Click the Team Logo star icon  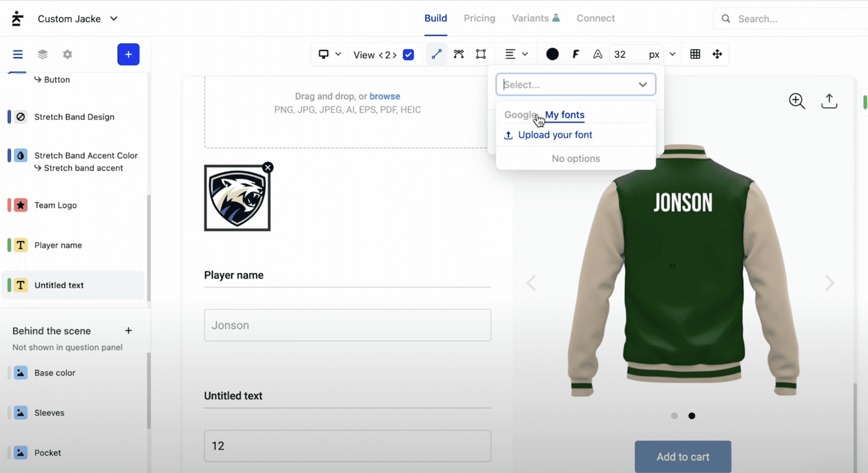pyautogui.click(x=21, y=205)
